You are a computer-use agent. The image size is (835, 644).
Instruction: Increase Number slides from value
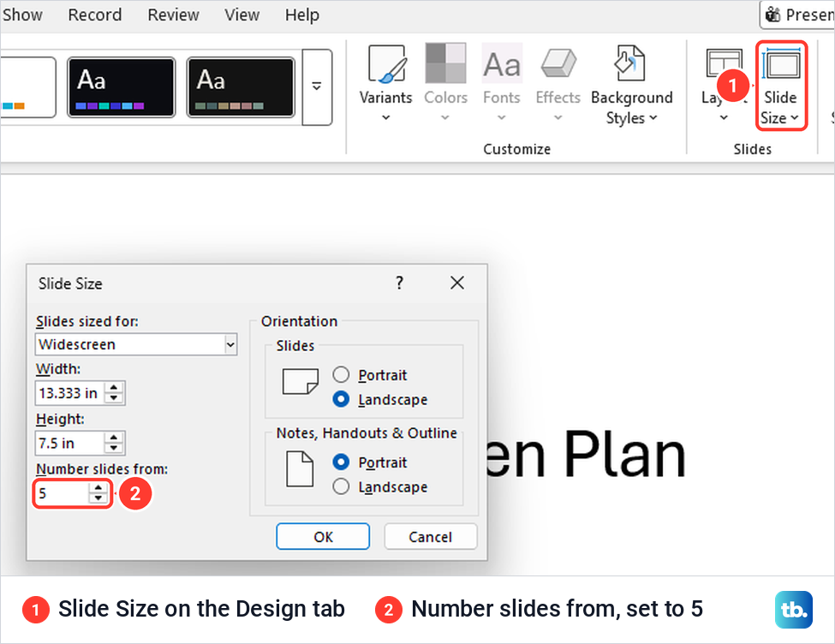click(98, 488)
